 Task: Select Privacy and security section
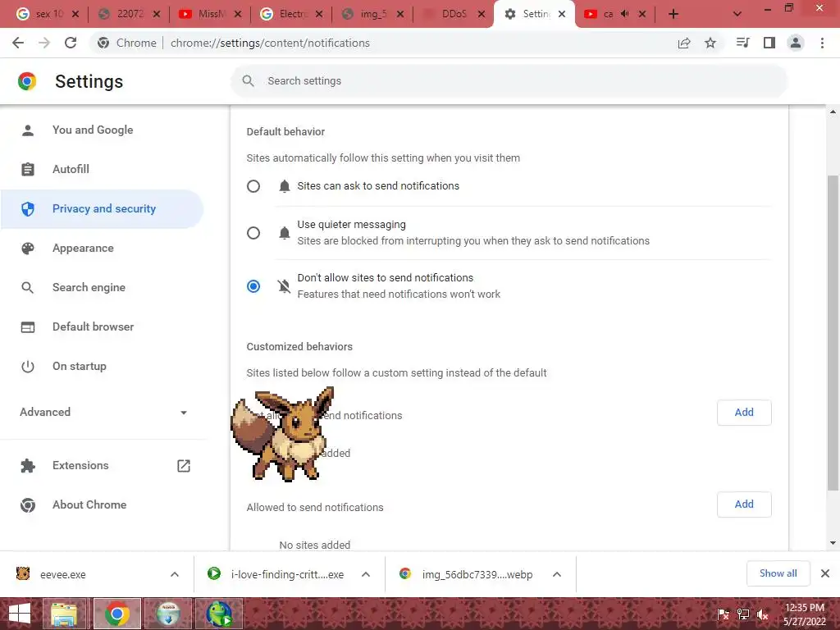[x=102, y=209]
